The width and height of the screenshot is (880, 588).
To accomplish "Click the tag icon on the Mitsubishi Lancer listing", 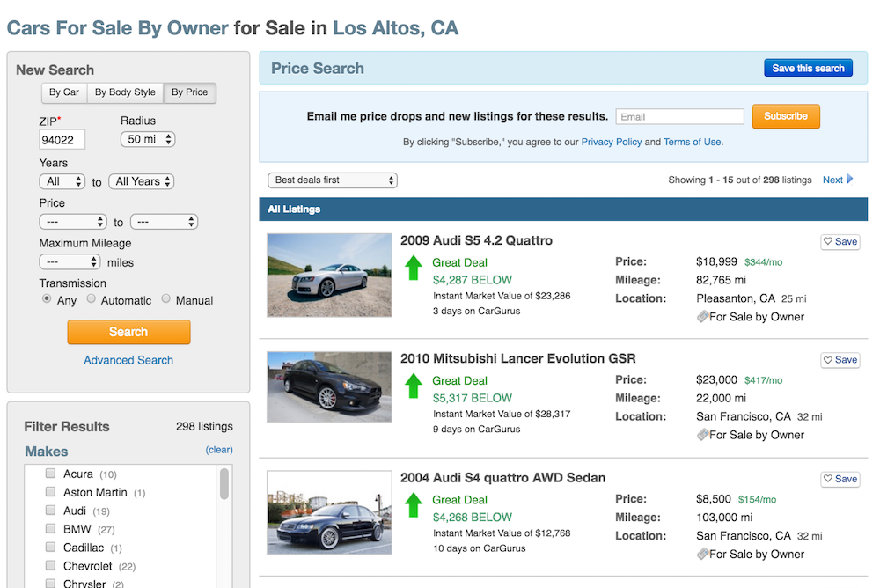I will [702, 435].
